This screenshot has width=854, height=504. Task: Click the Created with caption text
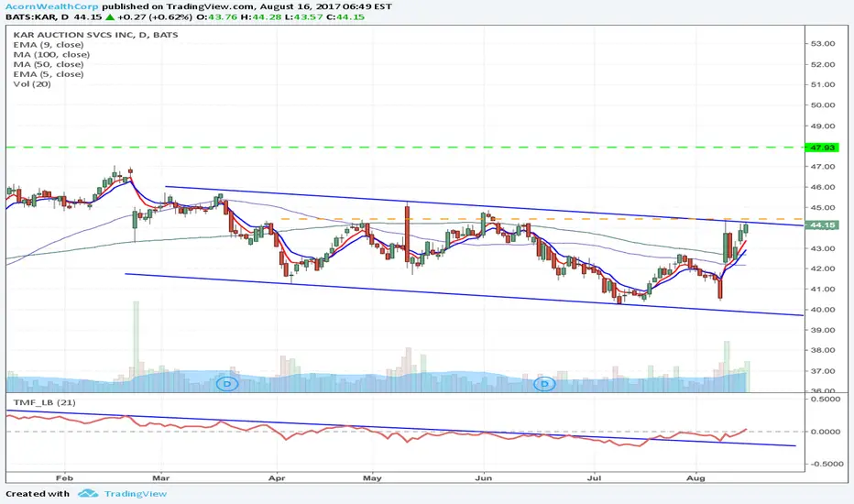click(x=38, y=494)
